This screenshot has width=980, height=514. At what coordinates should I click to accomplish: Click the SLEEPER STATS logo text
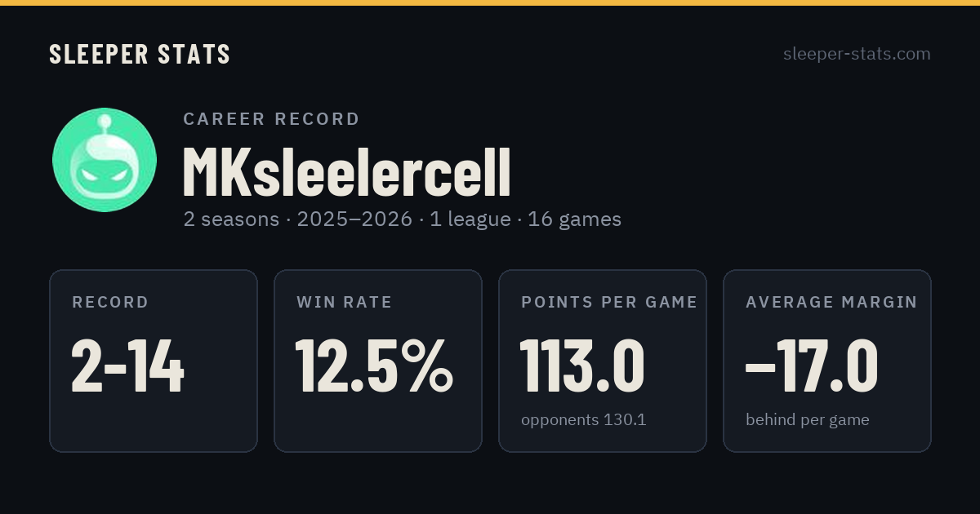pyautogui.click(x=140, y=55)
